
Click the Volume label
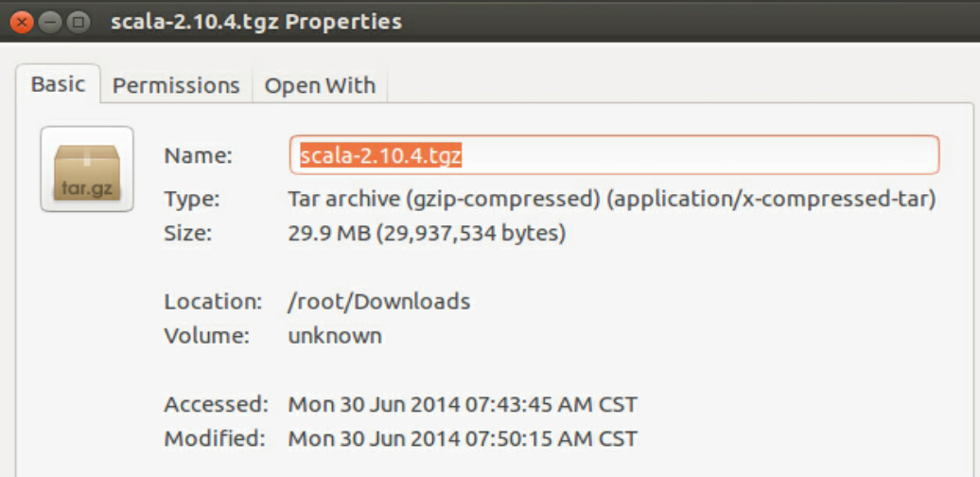(x=206, y=336)
